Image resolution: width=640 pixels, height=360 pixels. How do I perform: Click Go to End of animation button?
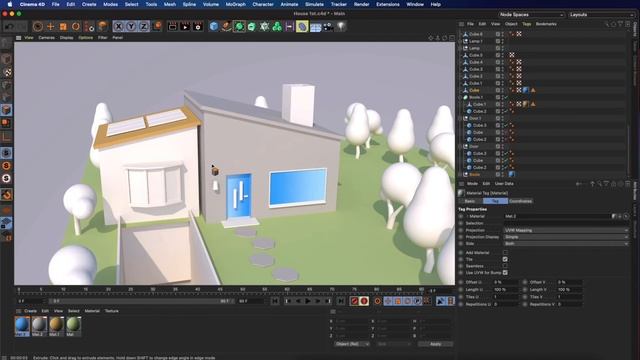click(341, 301)
